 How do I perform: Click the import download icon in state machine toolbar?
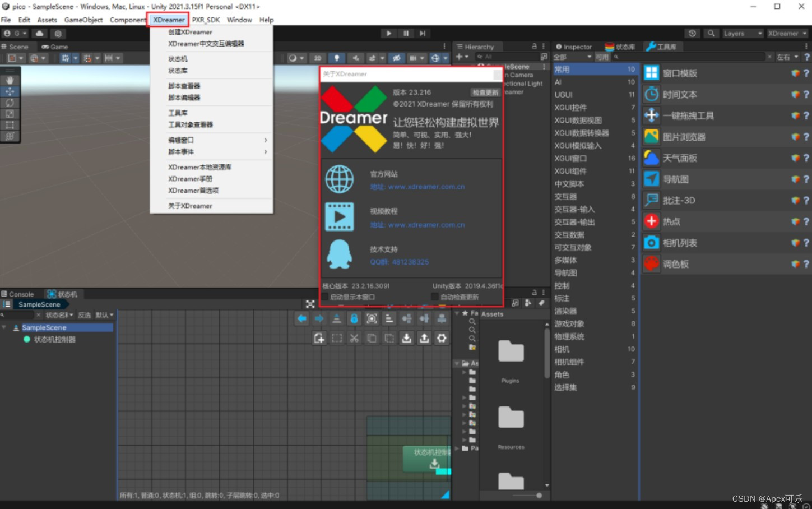pos(406,338)
